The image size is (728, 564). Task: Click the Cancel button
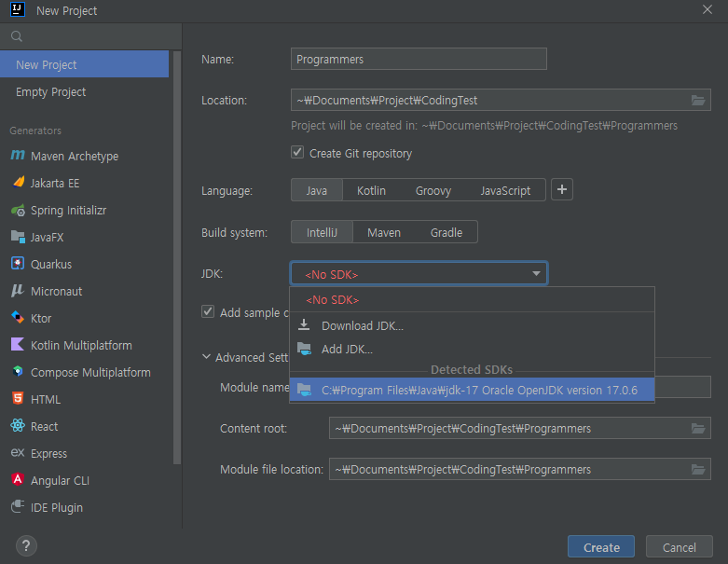[679, 547]
